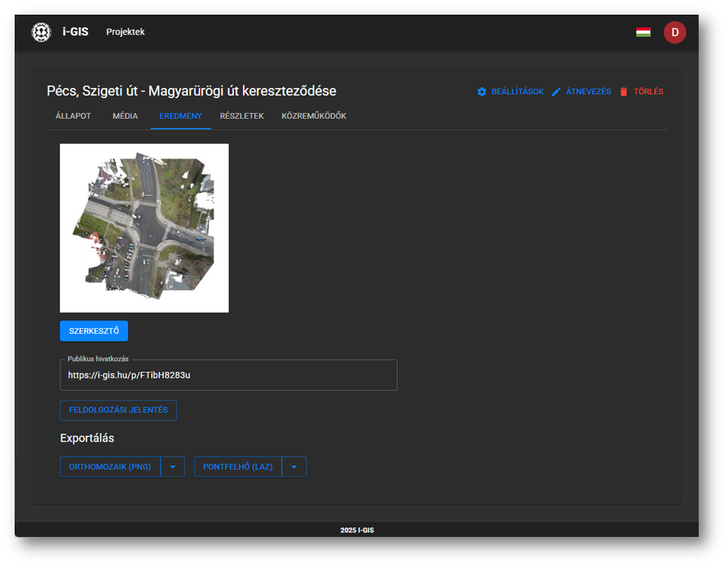
Task: Open the user avatar menu
Action: (x=674, y=32)
